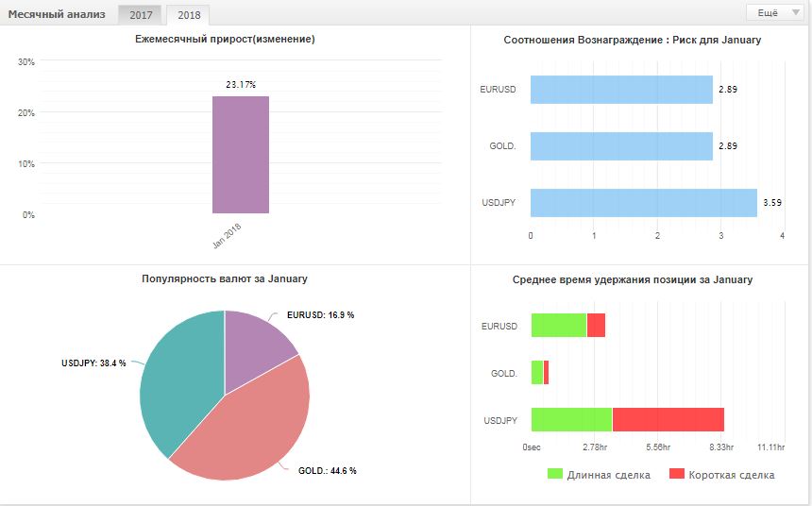Viewport: 812px width, 506px height.
Task: Switch to the 2017 tab
Action: (141, 15)
